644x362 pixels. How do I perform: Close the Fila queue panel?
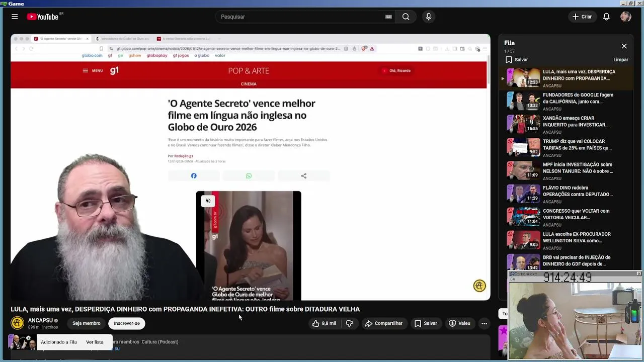(x=624, y=46)
